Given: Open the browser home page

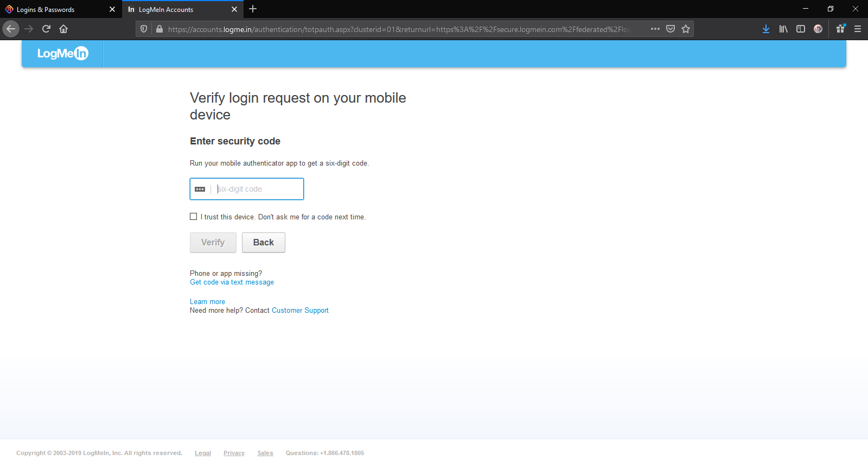Looking at the screenshot, I should 63,29.
